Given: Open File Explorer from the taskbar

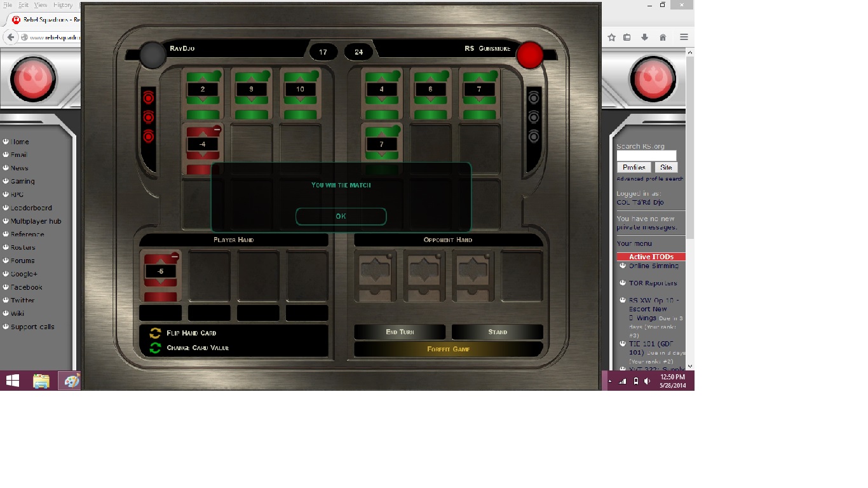Looking at the screenshot, I should pyautogui.click(x=41, y=381).
